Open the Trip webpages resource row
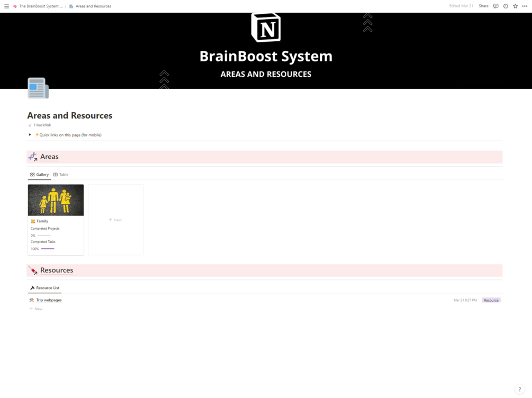 (265, 300)
